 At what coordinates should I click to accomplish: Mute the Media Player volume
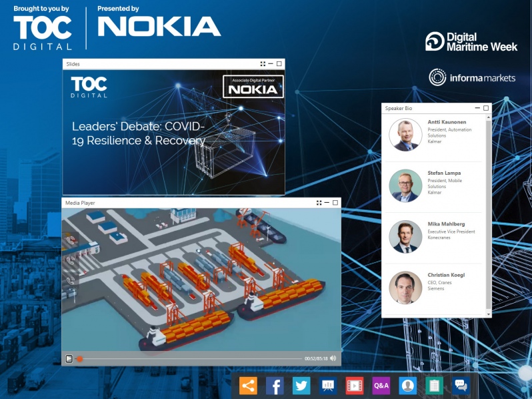[x=333, y=358]
